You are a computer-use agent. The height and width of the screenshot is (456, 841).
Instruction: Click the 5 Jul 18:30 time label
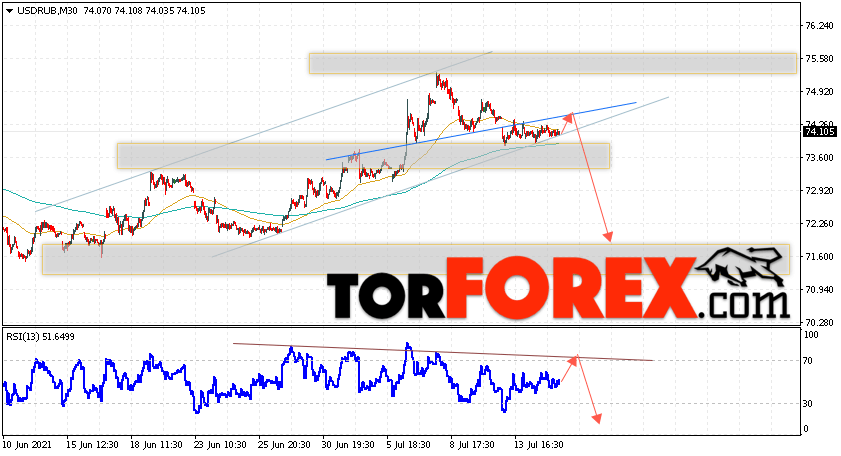(409, 445)
